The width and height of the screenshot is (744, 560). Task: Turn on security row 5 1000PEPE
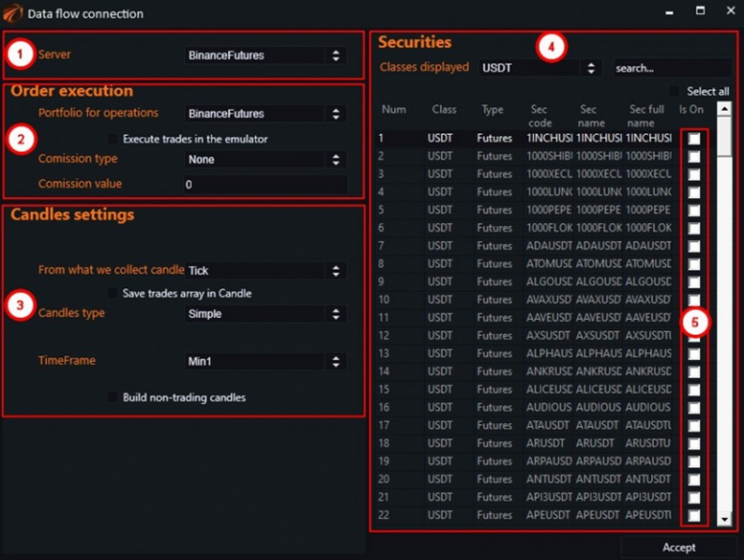(694, 210)
